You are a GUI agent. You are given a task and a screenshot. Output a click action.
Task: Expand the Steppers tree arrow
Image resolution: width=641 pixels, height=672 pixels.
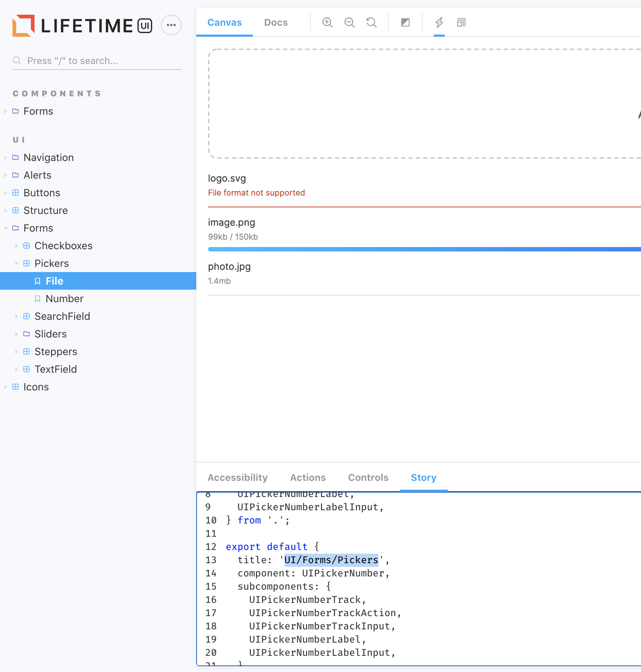click(17, 351)
